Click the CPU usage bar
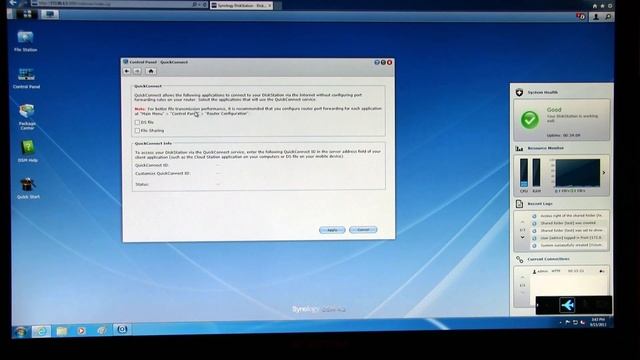Viewport: 640px width, 360px height. [524, 173]
